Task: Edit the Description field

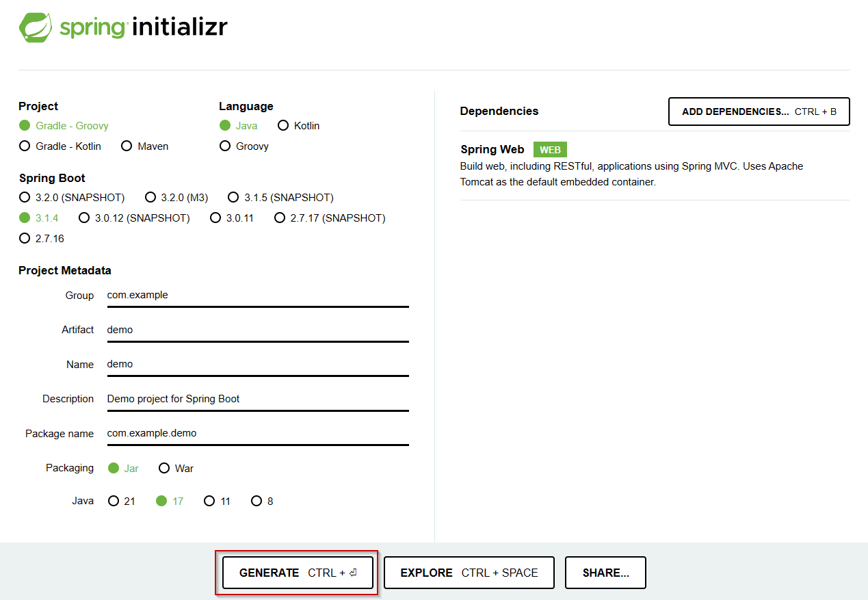Action: 258,399
